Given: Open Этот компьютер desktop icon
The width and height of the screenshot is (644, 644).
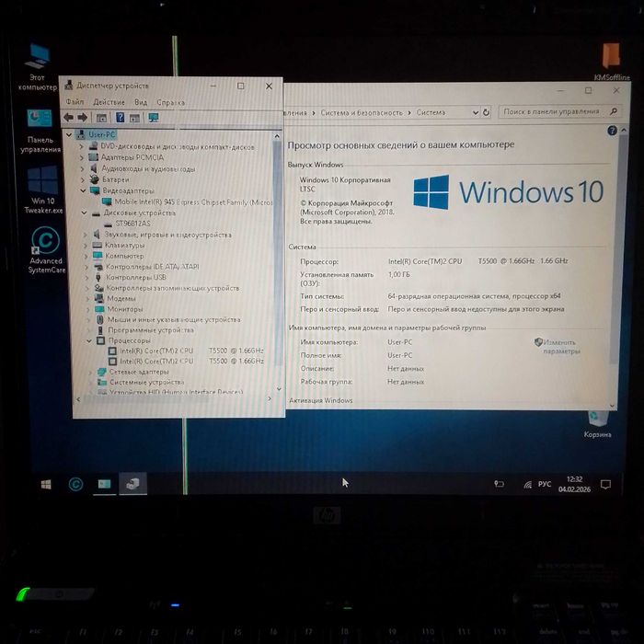Looking at the screenshot, I should [x=38, y=67].
